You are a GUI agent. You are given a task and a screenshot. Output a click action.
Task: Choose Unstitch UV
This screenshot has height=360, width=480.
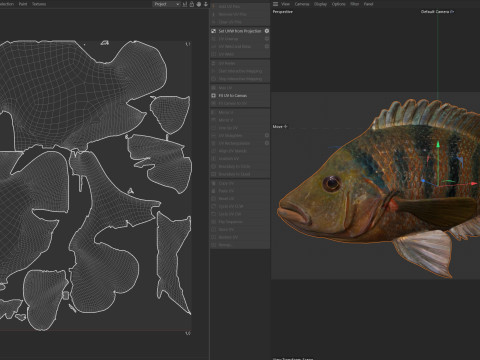[240, 159]
